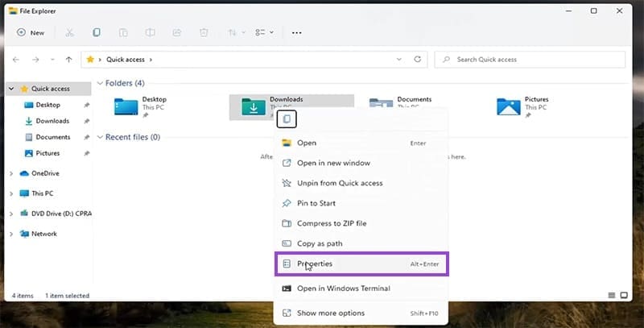Open address bar history dropdown

tap(398, 60)
